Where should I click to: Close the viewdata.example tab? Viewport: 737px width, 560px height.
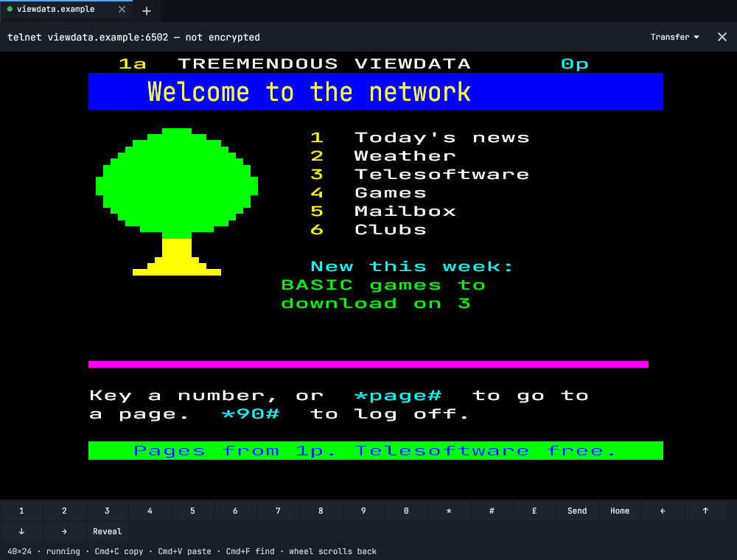click(122, 10)
